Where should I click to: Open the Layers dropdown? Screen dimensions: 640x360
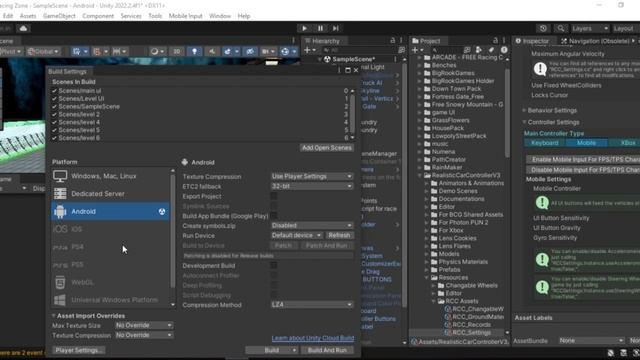pos(590,28)
